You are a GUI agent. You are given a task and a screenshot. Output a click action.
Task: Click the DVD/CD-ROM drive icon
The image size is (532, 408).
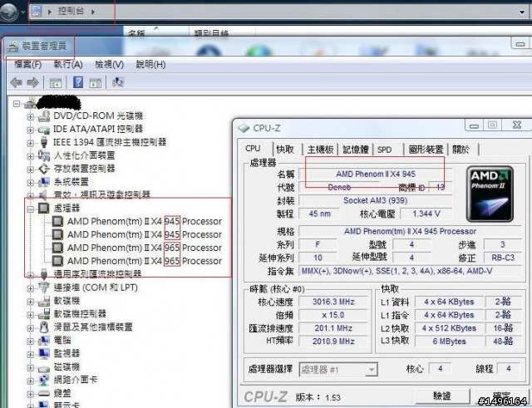point(44,116)
